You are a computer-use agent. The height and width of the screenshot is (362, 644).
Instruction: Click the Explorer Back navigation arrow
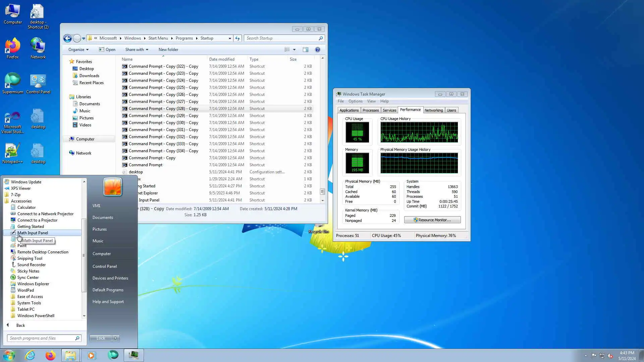[x=67, y=38]
